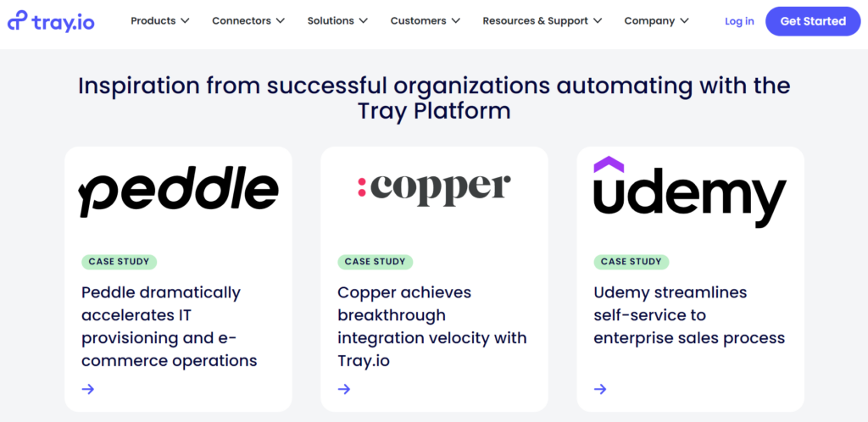
Task: Click the tray.io logo in the header
Action: [x=51, y=21]
